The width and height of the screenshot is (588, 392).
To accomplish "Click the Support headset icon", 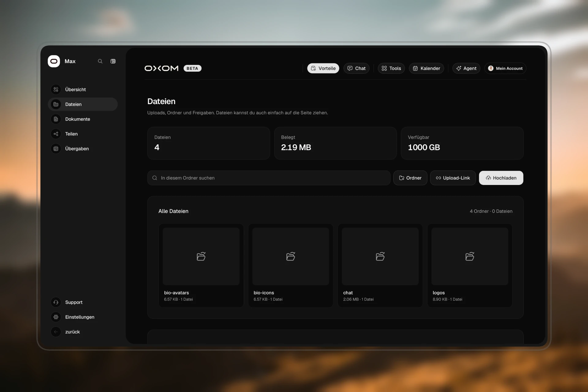I will [56, 302].
